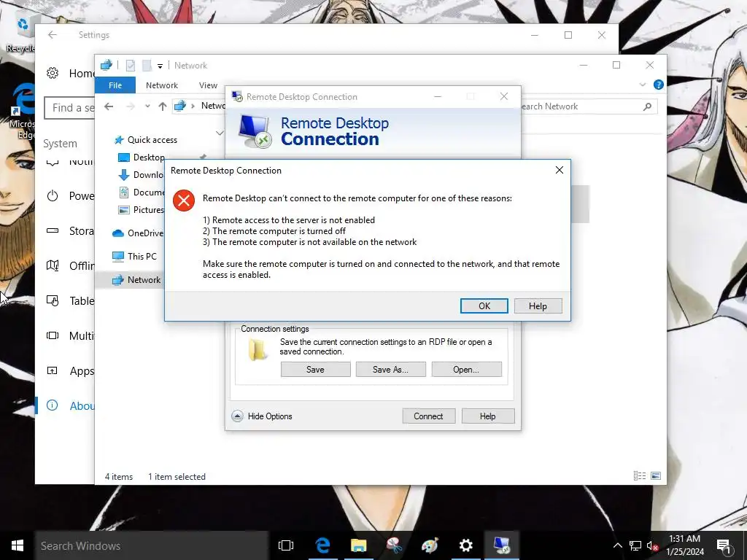Click the search magnifier icon in Explorer
747x560 pixels.
point(647,106)
